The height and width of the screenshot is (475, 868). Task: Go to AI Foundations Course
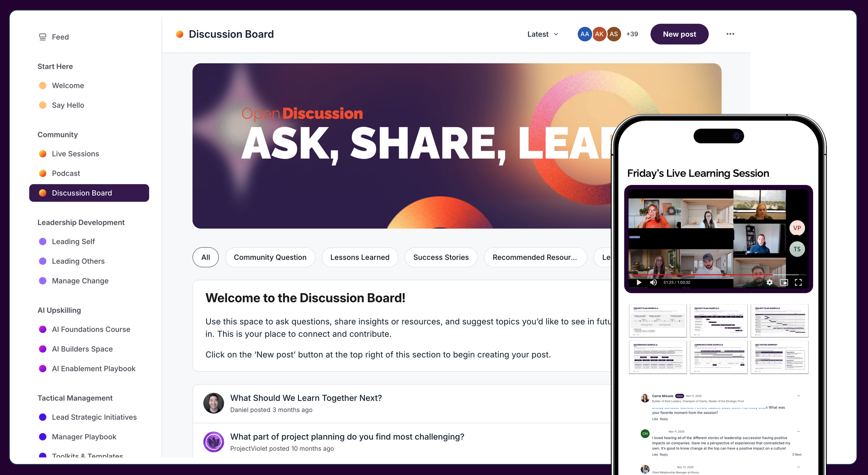coord(91,329)
